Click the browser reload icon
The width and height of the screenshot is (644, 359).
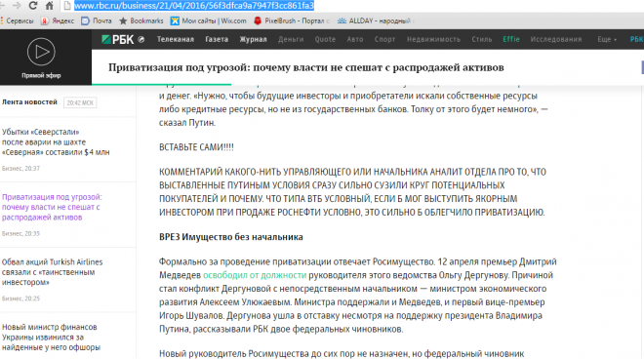[x=33, y=6]
